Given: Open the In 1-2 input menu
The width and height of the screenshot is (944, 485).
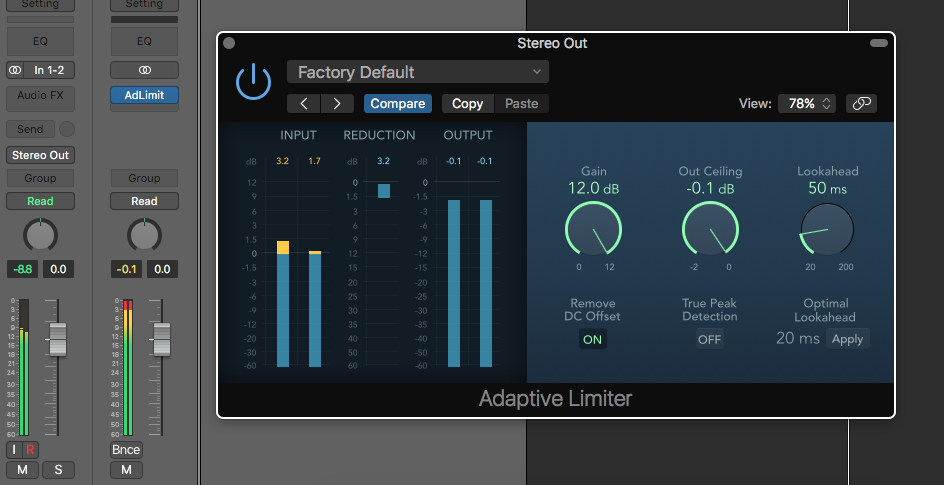Looking at the screenshot, I should [x=49, y=70].
